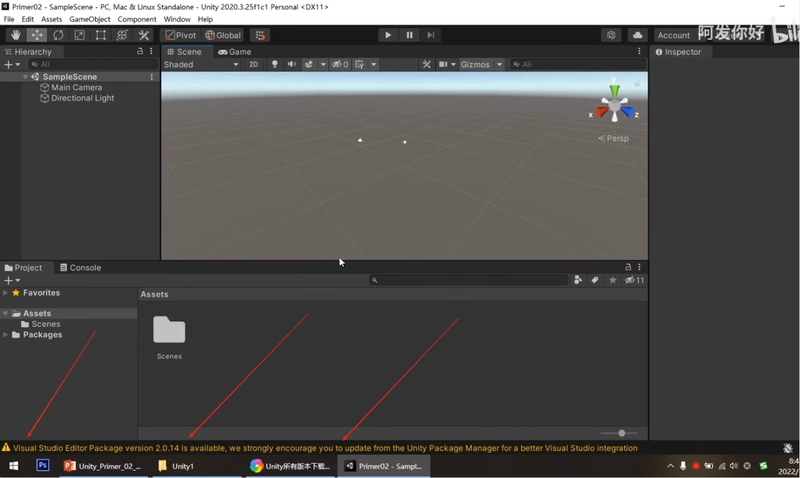Toggle scene lighting with the bulb icon

point(274,64)
